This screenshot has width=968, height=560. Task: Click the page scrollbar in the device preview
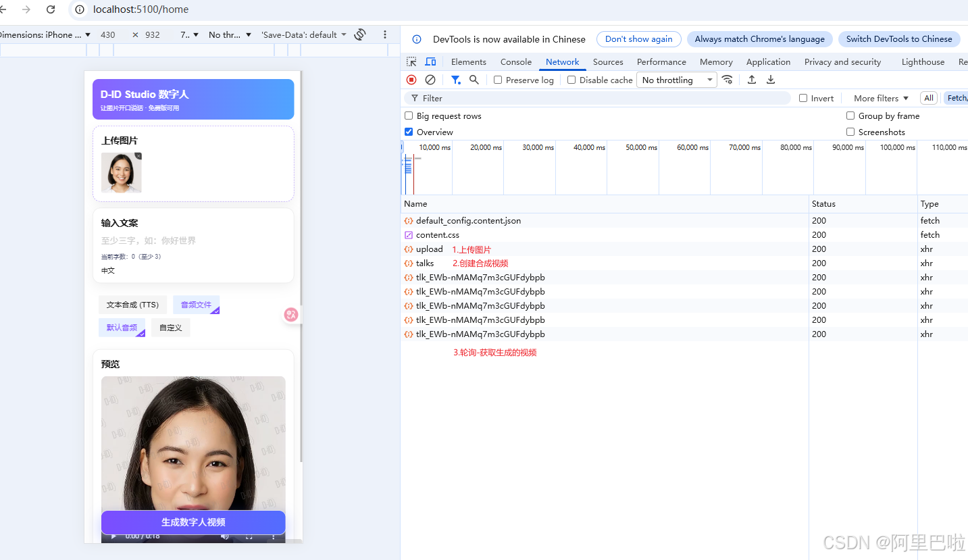301,267
